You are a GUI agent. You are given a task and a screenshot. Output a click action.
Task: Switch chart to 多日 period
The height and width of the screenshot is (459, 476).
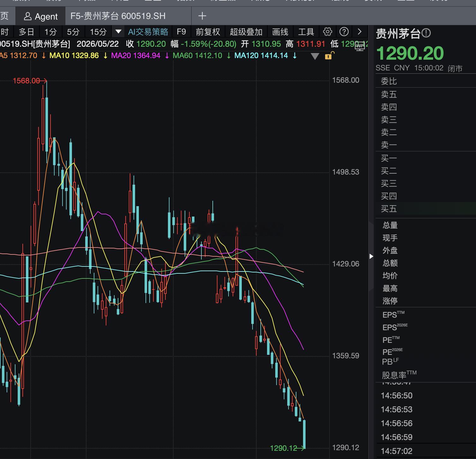27,32
